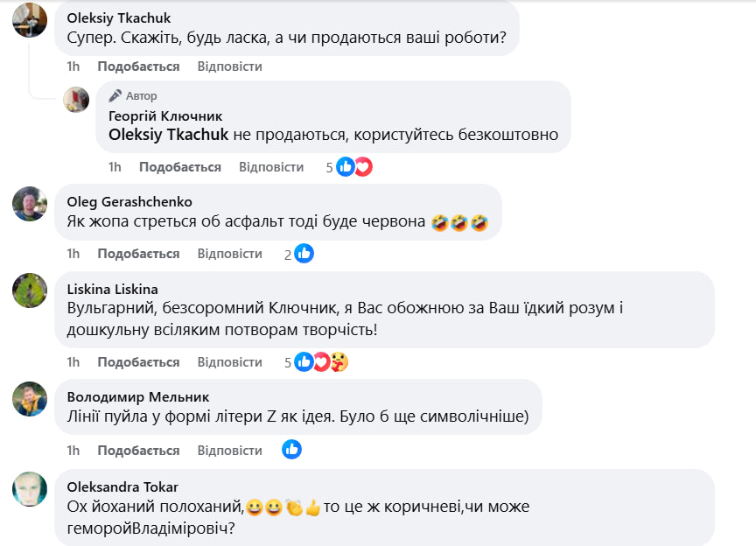The height and width of the screenshot is (546, 756).
Task: Open Oleksandra Tokar's profile name link
Action: click(x=122, y=486)
